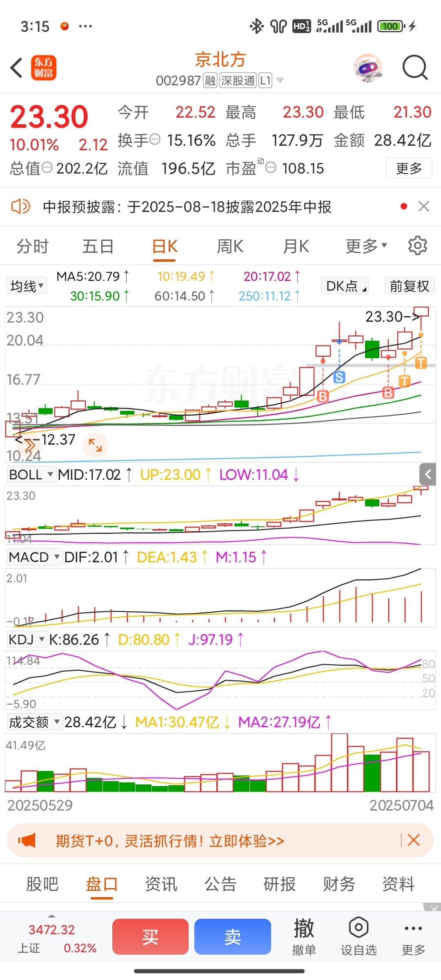This screenshot has height=980, width=441.
Task: Open the 成交额 indicator dropdown
Action: point(34,722)
